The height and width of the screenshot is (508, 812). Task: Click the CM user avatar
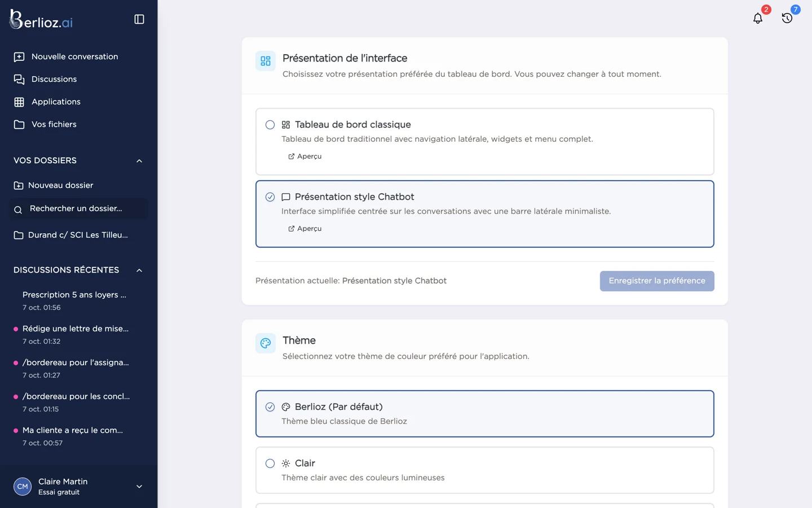(23, 486)
